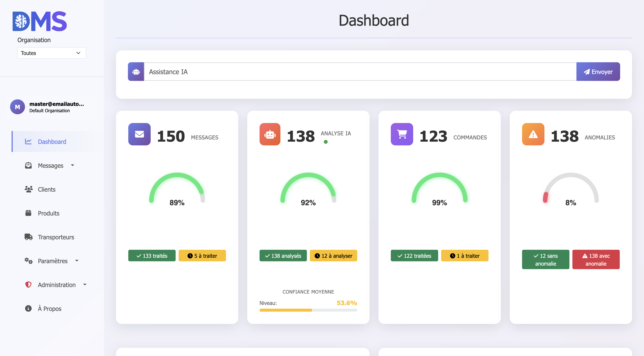Click the '5 à traiter' yellow badge
This screenshot has height=356, width=644.
coord(202,256)
